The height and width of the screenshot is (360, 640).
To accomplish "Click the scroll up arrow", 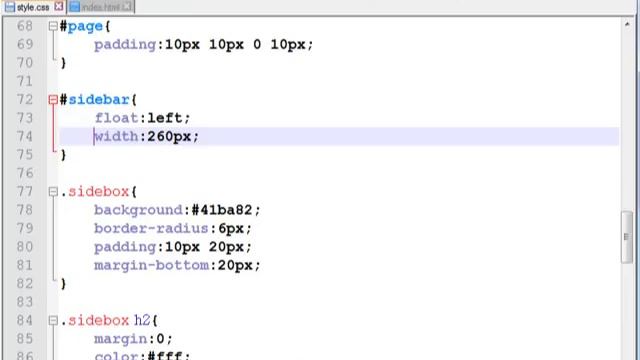I will [627, 24].
